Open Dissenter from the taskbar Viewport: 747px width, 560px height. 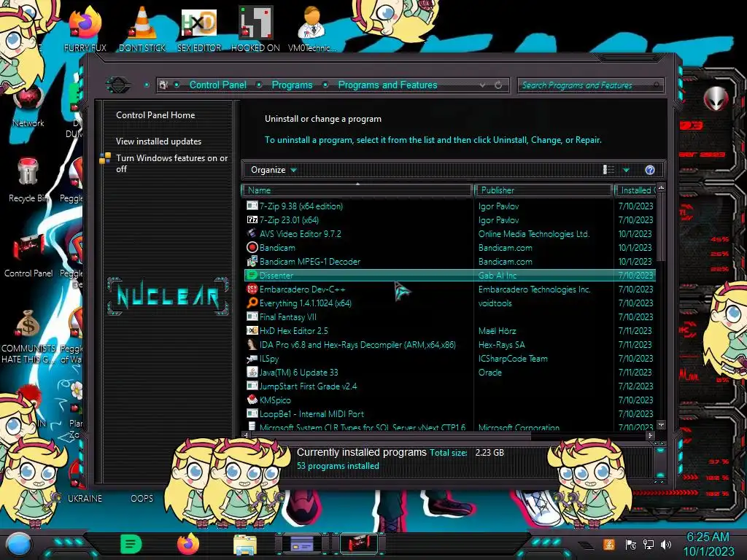coord(131,544)
